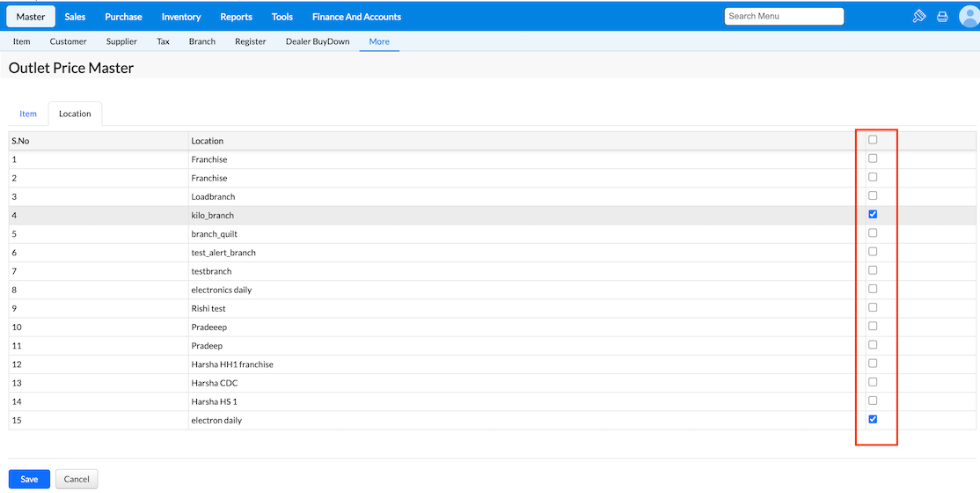Image resolution: width=980 pixels, height=493 pixels.
Task: Click the printer icon in header
Action: click(942, 17)
